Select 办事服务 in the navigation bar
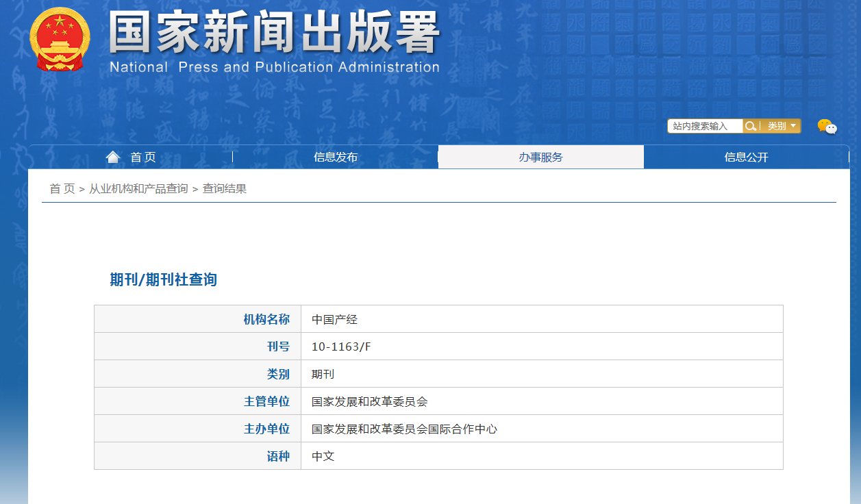Screen dimensions: 861x504 [540, 157]
